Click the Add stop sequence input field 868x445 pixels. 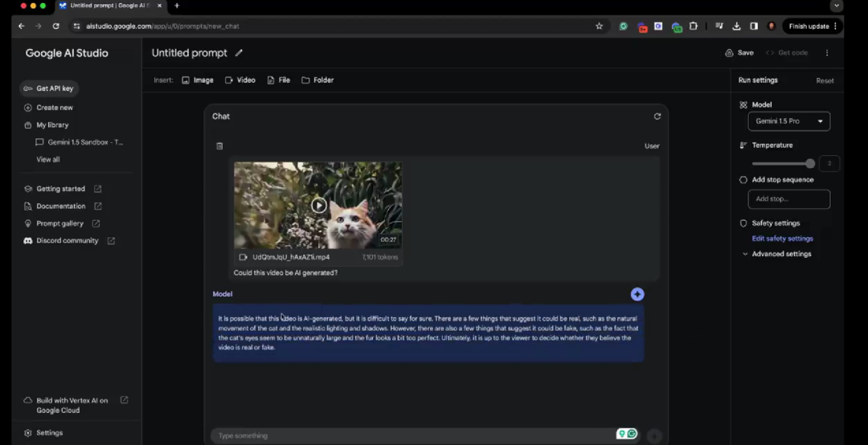tap(789, 199)
